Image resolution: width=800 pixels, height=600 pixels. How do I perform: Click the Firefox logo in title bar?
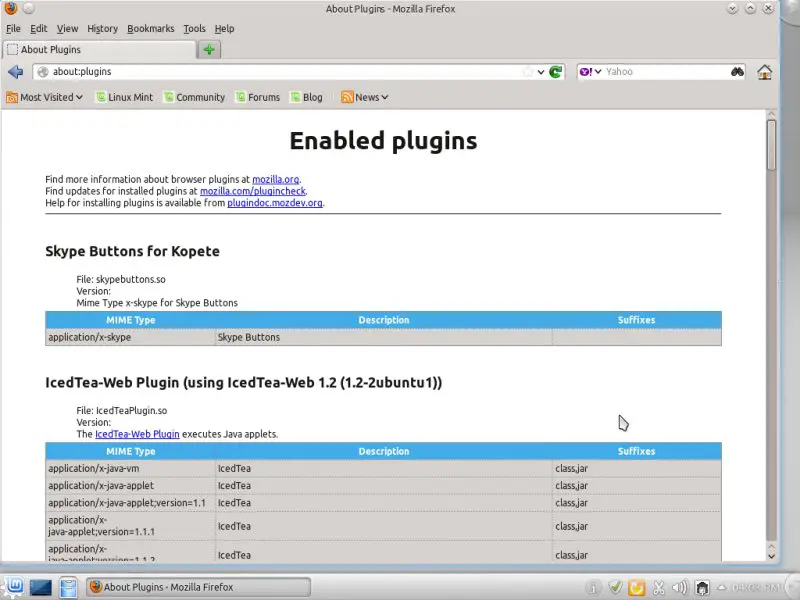click(11, 8)
